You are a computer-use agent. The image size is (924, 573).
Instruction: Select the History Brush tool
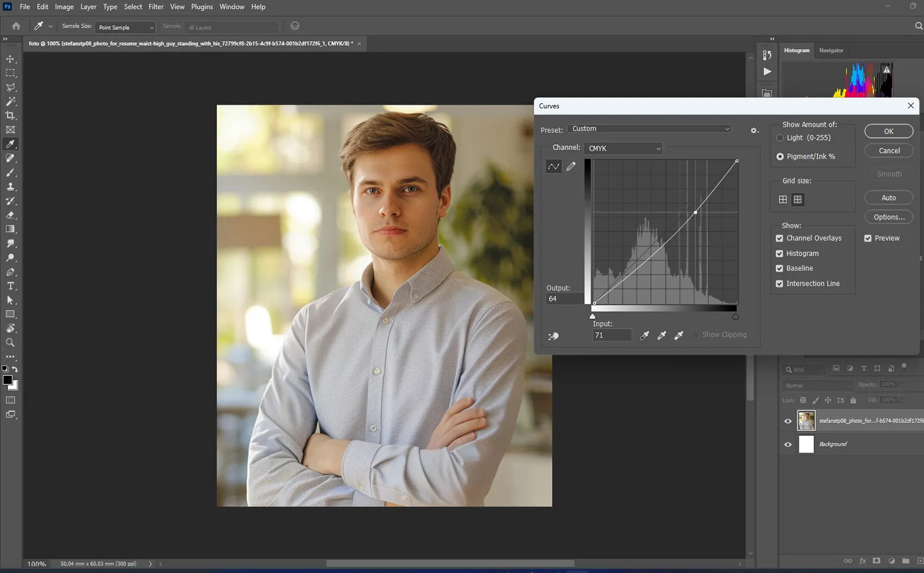[10, 201]
